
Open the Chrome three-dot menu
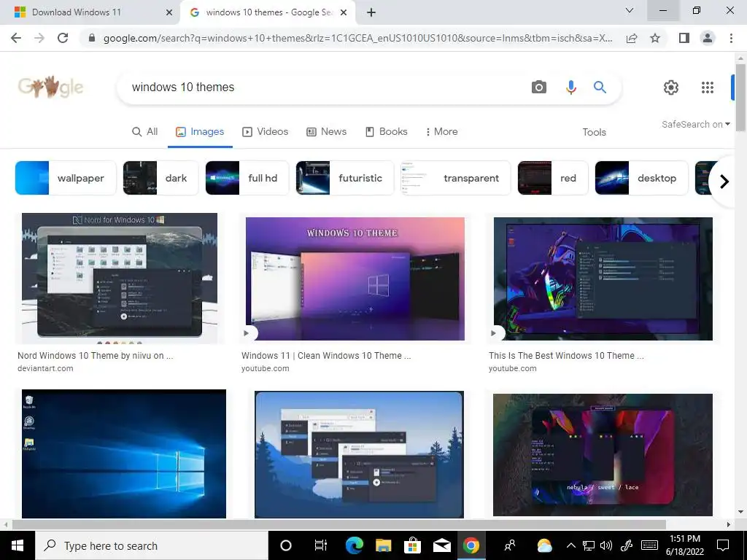tap(731, 38)
